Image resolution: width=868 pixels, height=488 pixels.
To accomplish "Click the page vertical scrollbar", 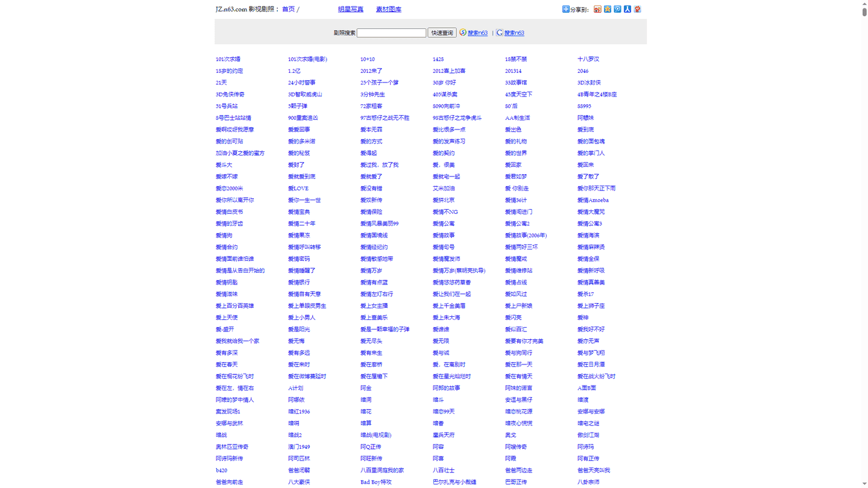I will [864, 244].
